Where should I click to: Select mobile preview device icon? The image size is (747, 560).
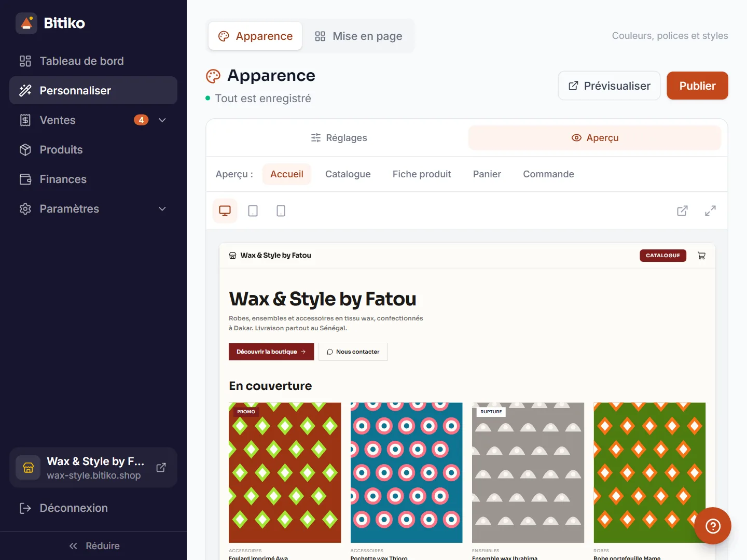(281, 211)
